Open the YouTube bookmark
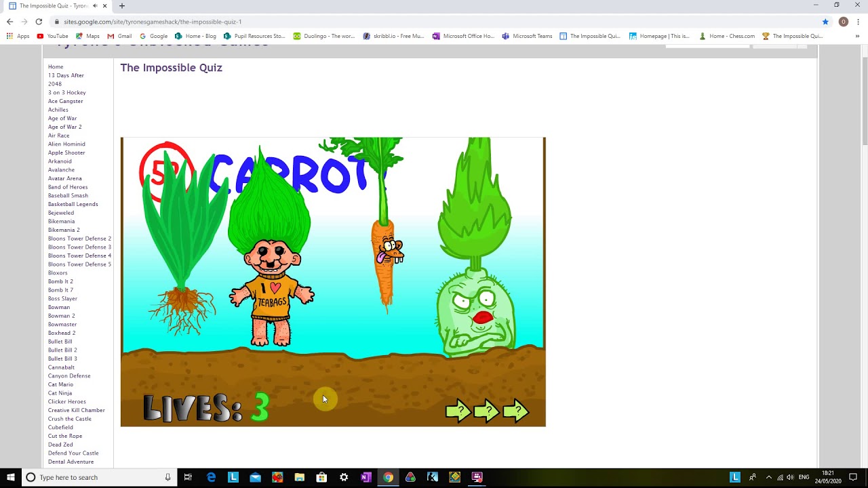 tap(53, 36)
